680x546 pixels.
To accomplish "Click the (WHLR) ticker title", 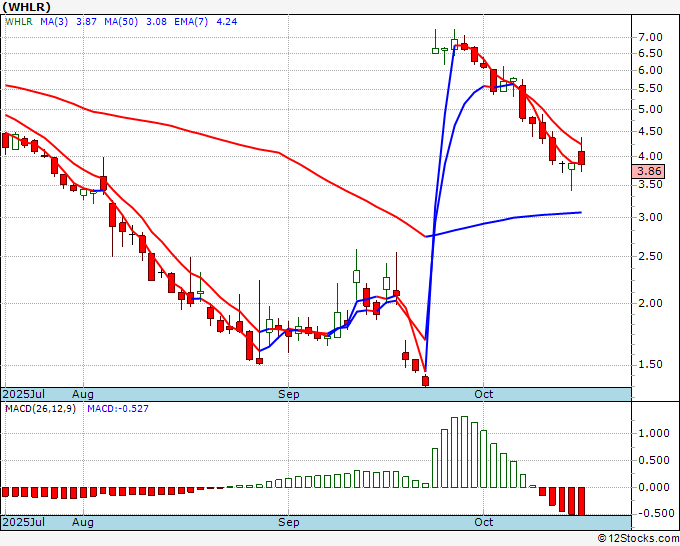I will (27, 7).
